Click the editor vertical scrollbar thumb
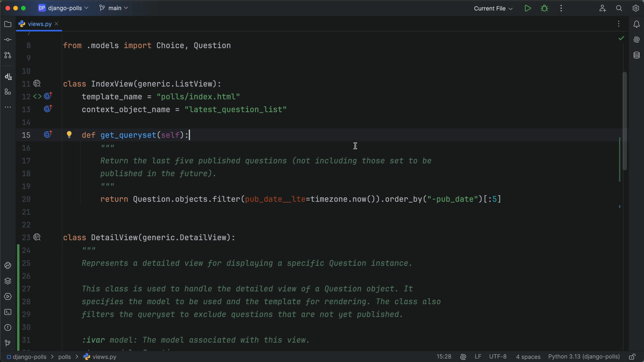The image size is (644, 362). (625, 121)
